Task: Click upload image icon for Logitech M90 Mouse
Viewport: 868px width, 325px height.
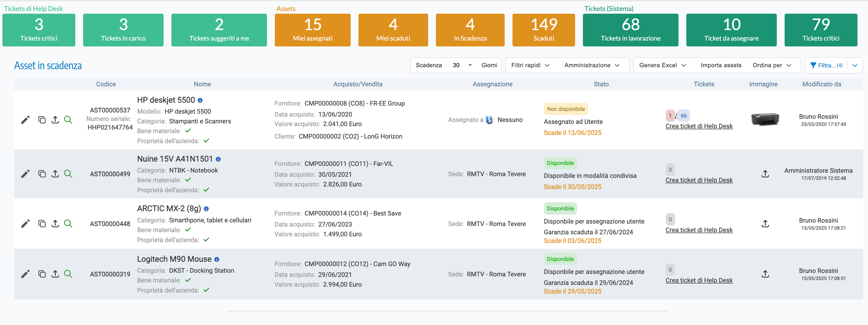Action: (765, 274)
